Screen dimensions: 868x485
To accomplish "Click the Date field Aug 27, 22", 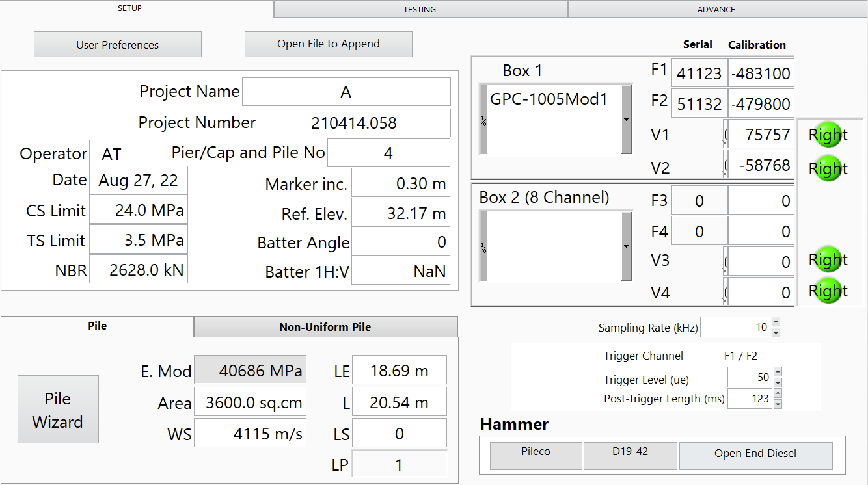I will point(139,180).
